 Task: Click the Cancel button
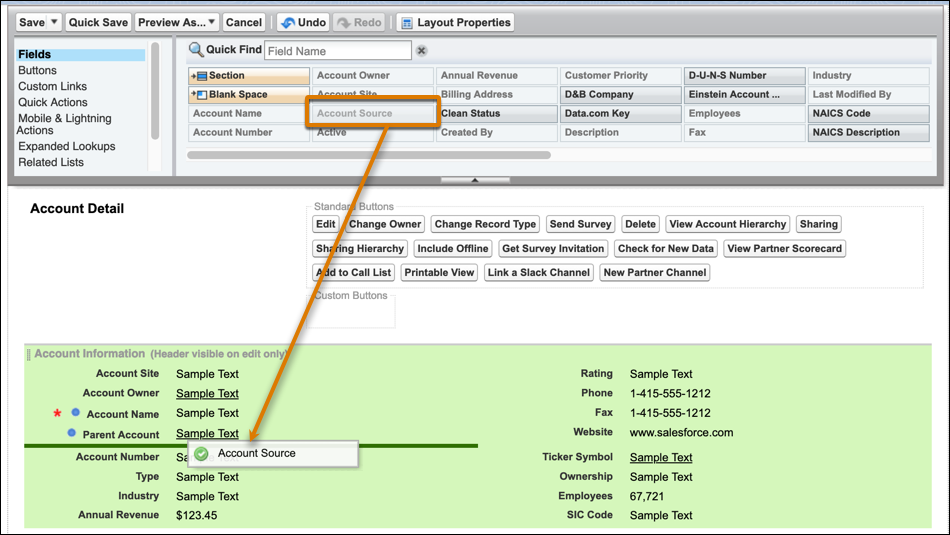click(x=244, y=22)
